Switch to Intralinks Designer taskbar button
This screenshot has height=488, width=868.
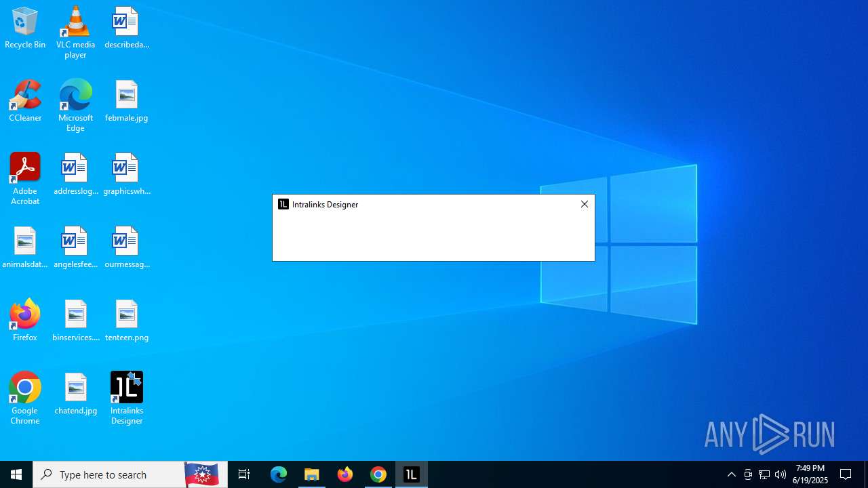tap(412, 474)
